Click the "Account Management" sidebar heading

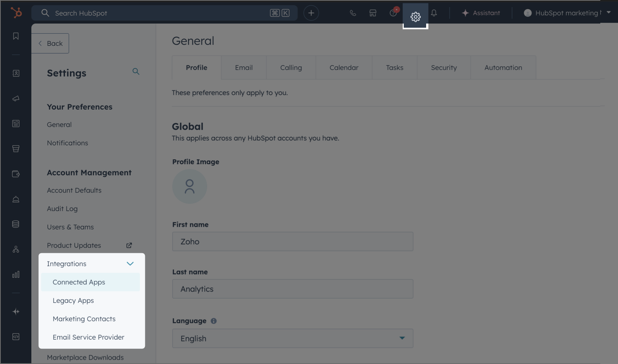click(89, 173)
